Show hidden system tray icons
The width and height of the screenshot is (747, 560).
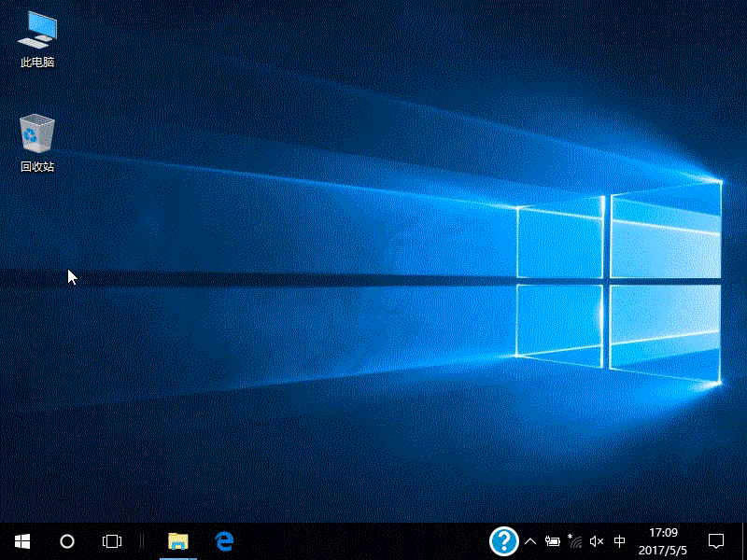click(x=530, y=541)
